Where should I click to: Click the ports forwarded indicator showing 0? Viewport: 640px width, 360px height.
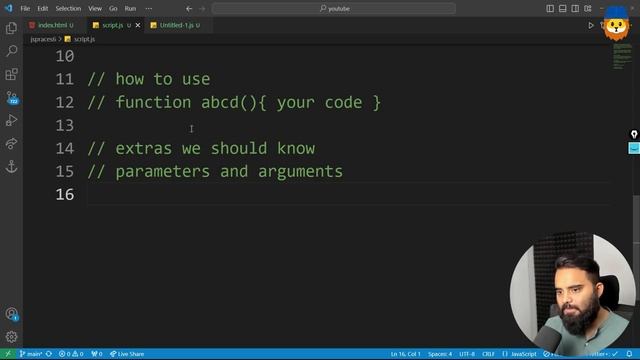click(x=97, y=354)
